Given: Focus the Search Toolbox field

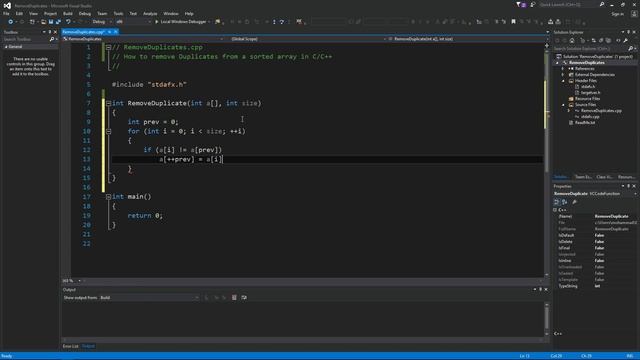Looking at the screenshot, I should coord(25,39).
